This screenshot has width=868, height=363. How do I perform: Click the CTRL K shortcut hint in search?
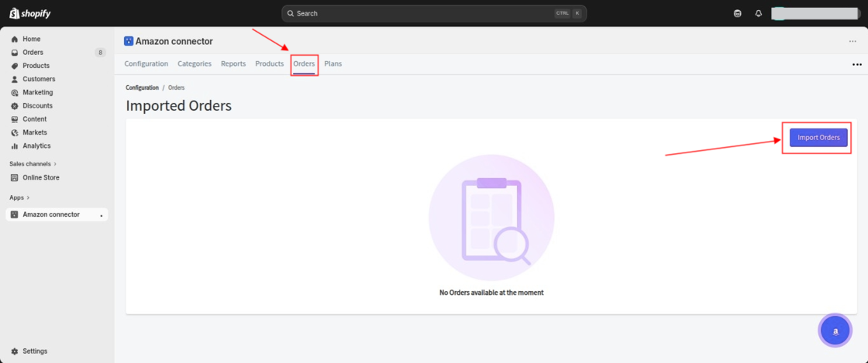pyautogui.click(x=569, y=13)
